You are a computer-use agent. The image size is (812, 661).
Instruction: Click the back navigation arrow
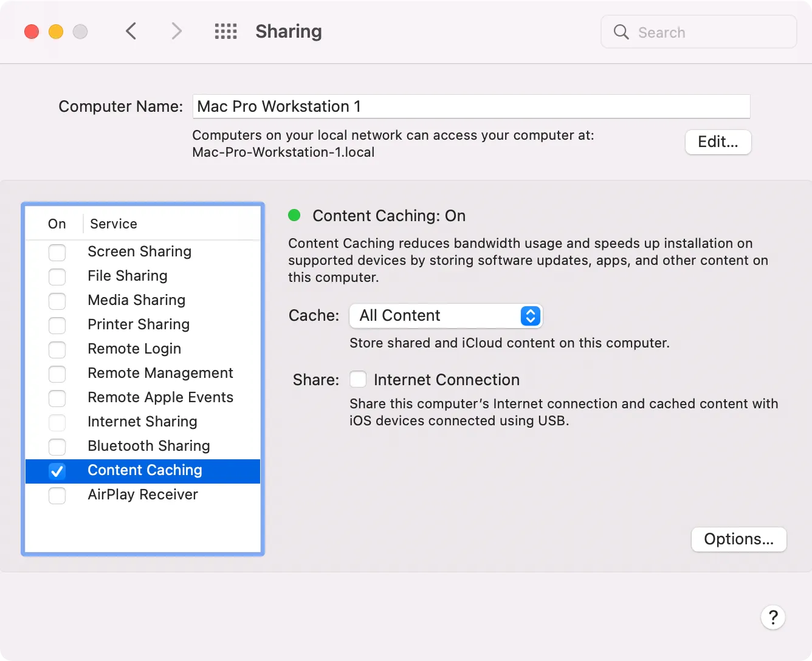click(x=131, y=31)
